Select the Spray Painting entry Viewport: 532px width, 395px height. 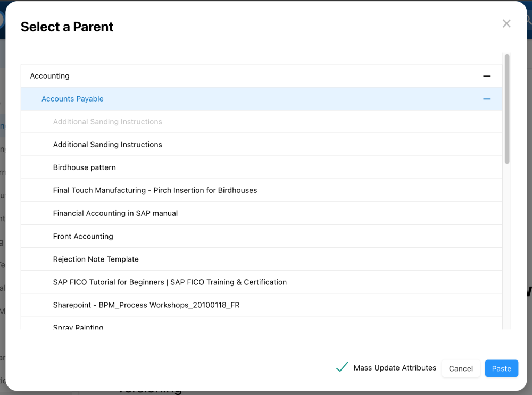point(78,326)
